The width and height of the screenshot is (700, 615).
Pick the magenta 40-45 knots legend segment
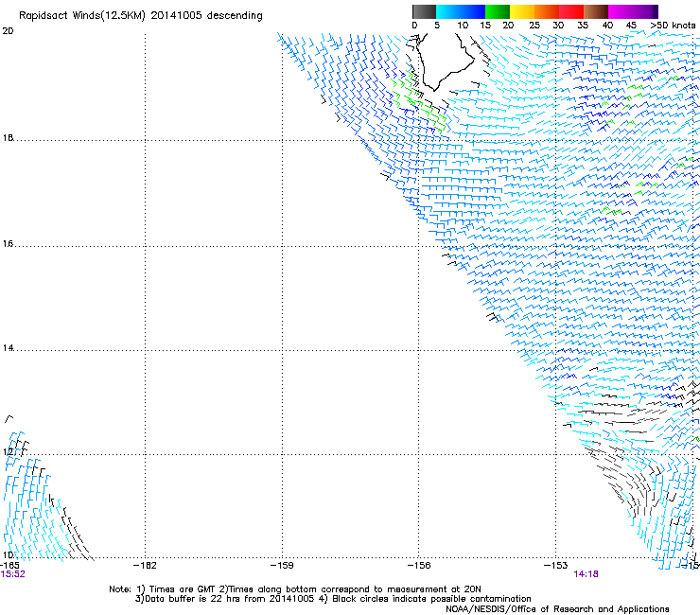click(x=621, y=11)
